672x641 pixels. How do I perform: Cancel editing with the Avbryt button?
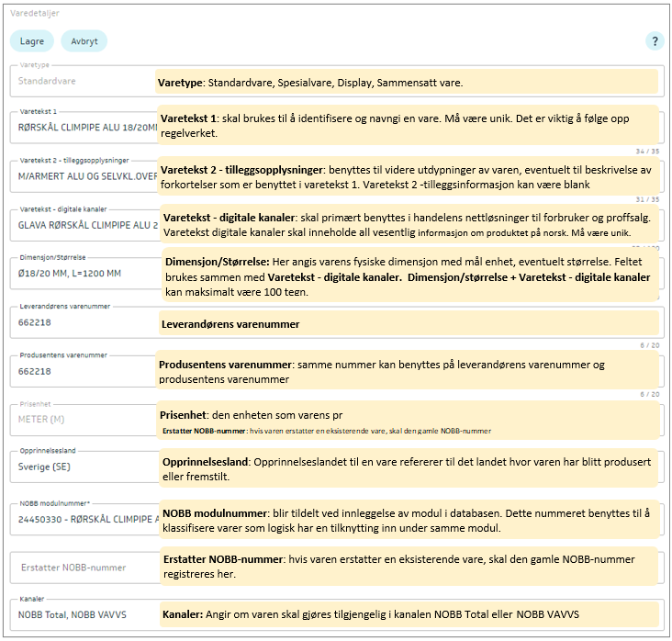84,41
